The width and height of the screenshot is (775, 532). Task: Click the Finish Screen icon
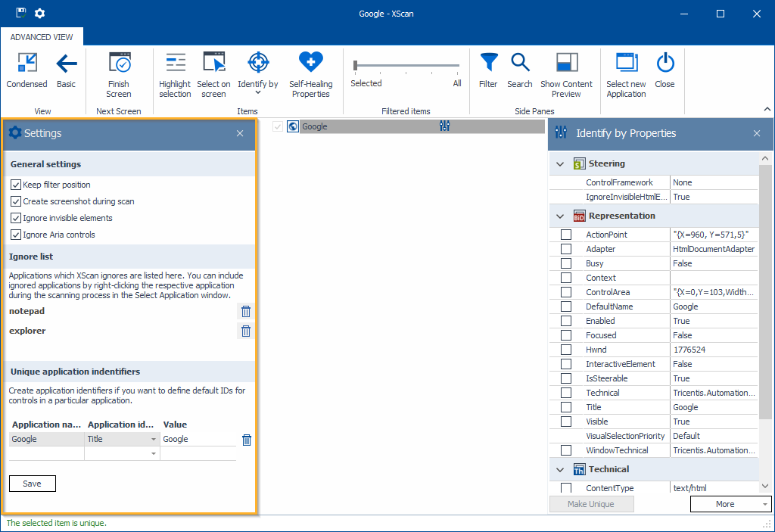coord(119,64)
